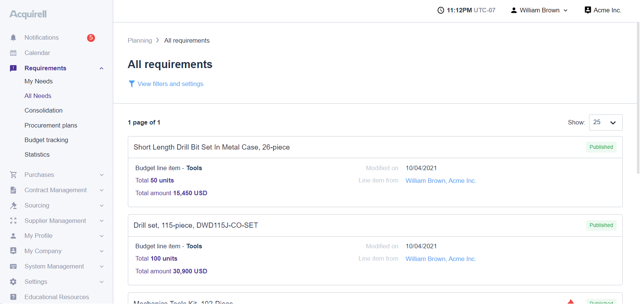This screenshot has height=304, width=644.
Task: Click the Purchases cart icon
Action: (x=13, y=175)
